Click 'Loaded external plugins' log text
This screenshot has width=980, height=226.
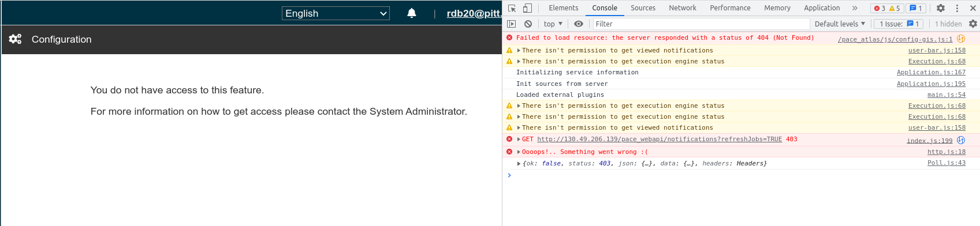pyautogui.click(x=560, y=95)
